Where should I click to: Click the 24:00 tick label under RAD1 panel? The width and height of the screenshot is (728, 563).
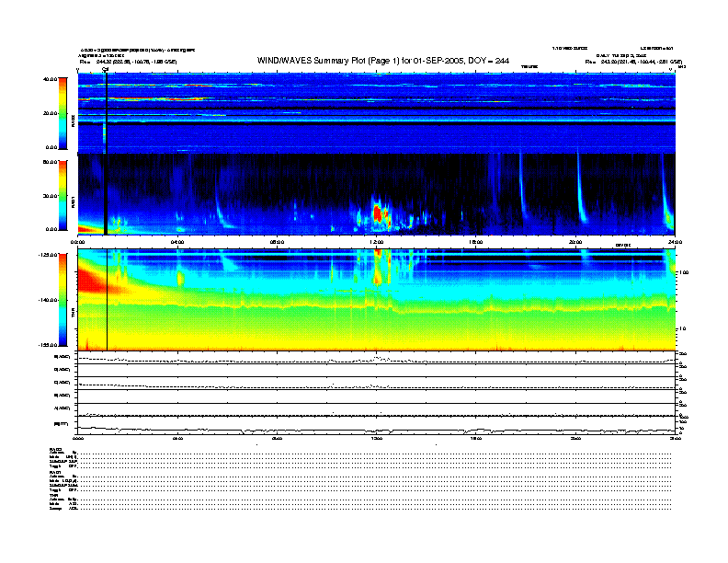(675, 242)
